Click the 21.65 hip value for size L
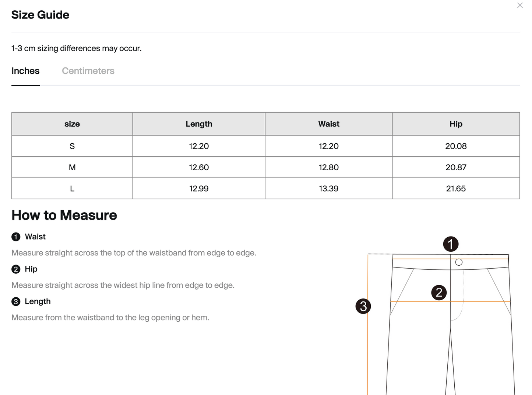Image resolution: width=532 pixels, height=395 pixels. (x=456, y=189)
